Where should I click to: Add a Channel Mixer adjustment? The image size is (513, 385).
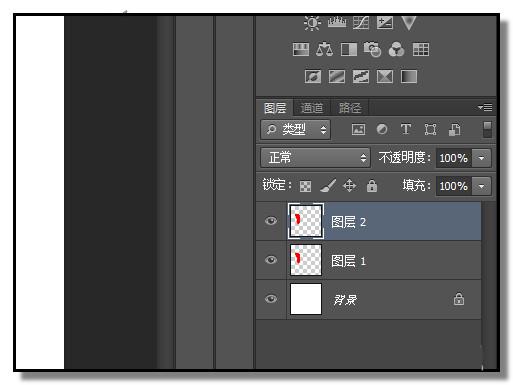tap(396, 50)
